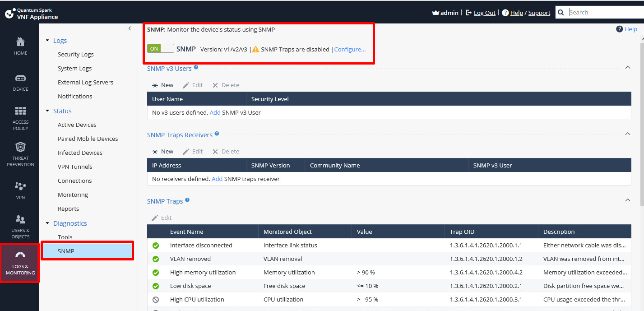
Task: Click Add link for SNMP traps receiver
Action: (217, 179)
